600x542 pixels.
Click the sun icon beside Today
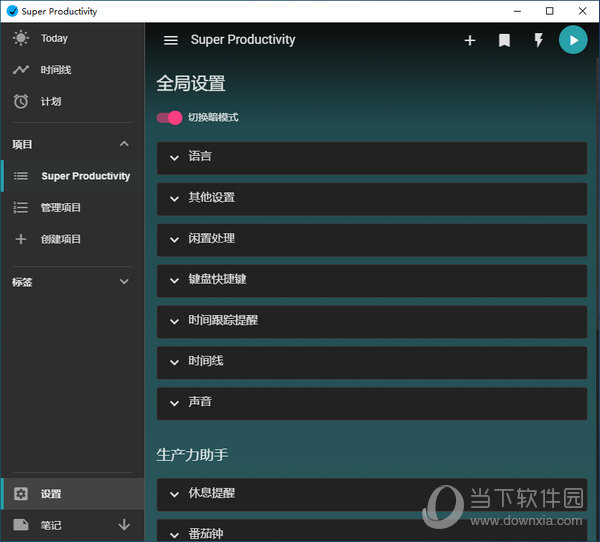tap(21, 38)
